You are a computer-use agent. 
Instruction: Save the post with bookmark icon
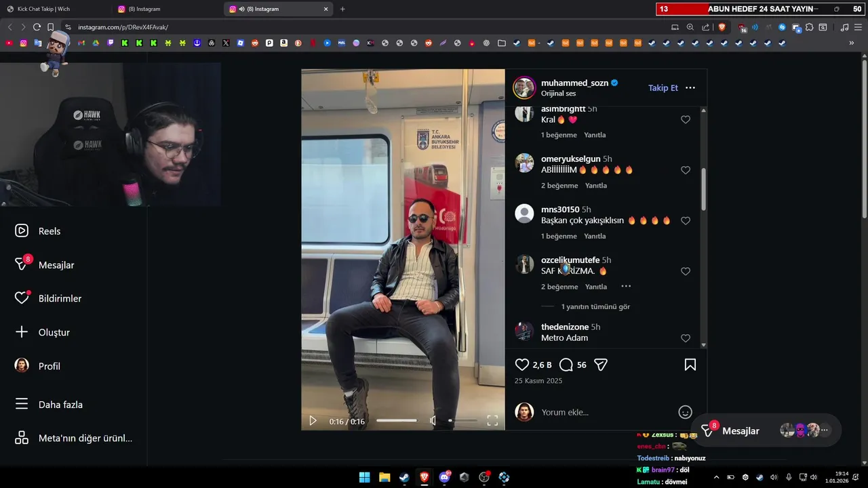(690, 365)
